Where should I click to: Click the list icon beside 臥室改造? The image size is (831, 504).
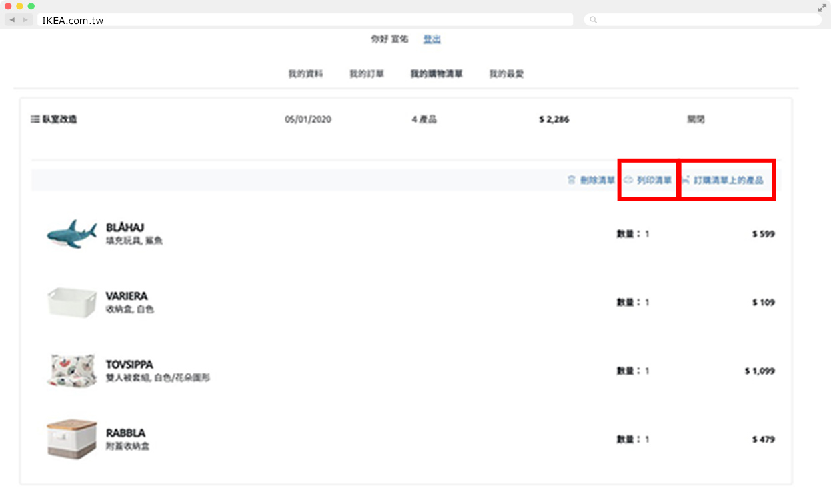35,119
